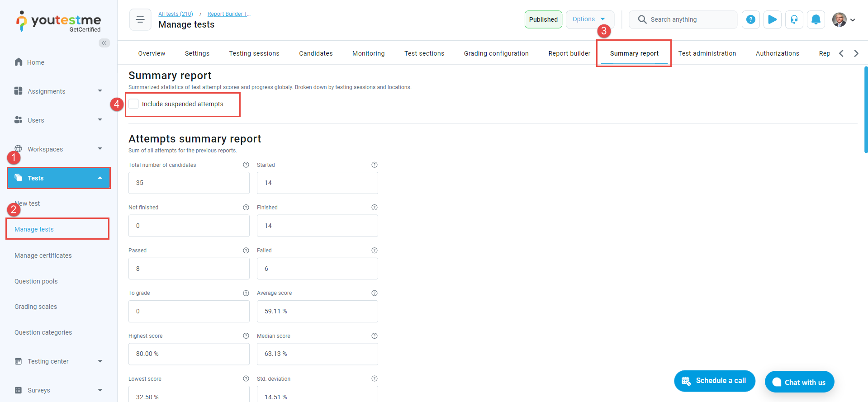Open the Test administration tab
The height and width of the screenshot is (402, 868).
coord(707,53)
